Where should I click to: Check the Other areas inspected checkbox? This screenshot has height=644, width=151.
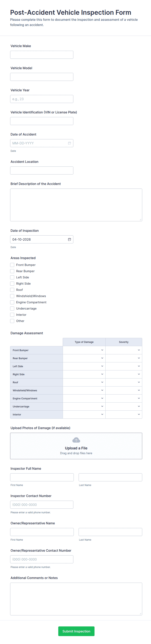[x=12, y=321]
